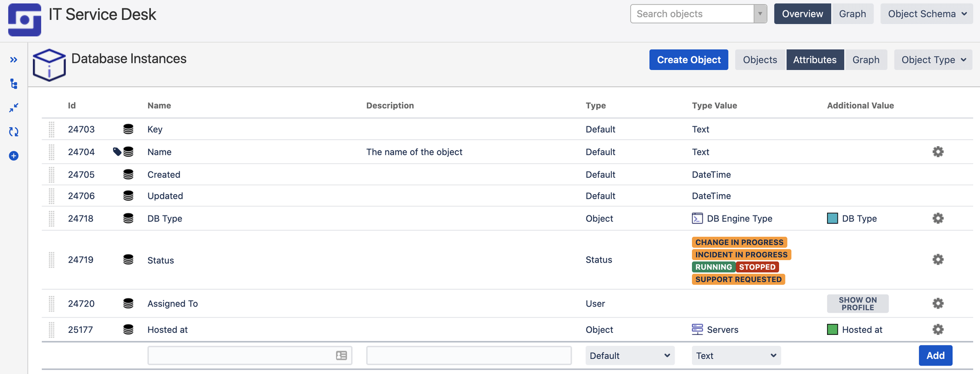Open gear settings for Name attribute
The image size is (980, 374).
(x=937, y=152)
